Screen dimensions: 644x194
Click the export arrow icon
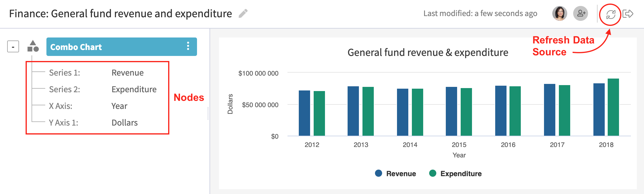[628, 14]
